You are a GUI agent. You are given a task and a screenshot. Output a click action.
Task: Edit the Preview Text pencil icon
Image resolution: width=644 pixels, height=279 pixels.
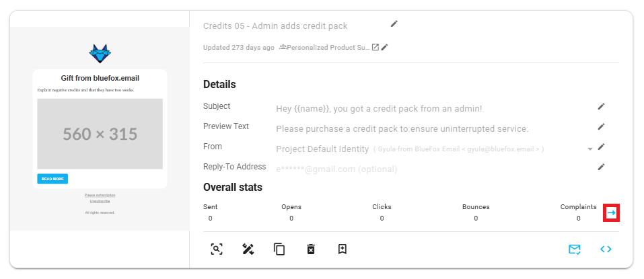tap(601, 126)
